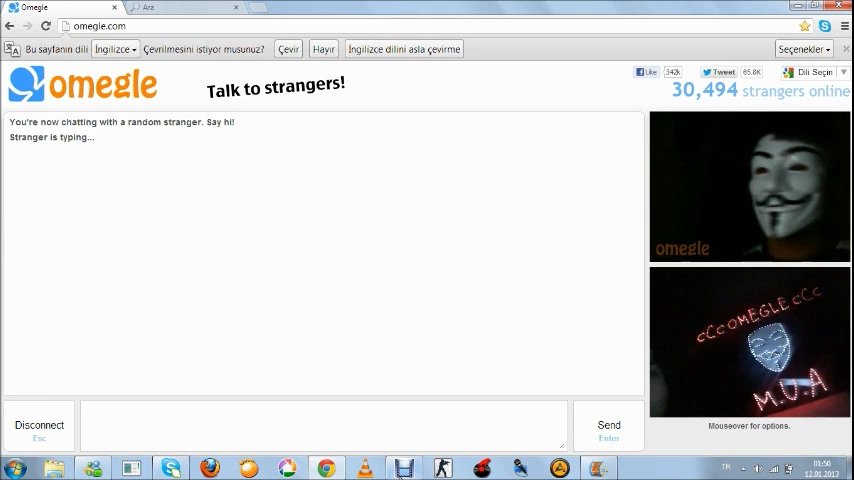Click the Çevir translate button
This screenshot has width=854, height=480.
289,49
